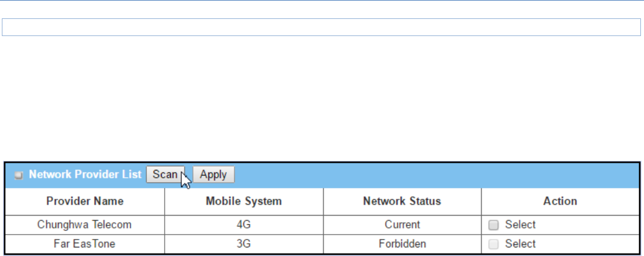
Task: Click the icon beside Network Provider List
Action: pos(20,175)
